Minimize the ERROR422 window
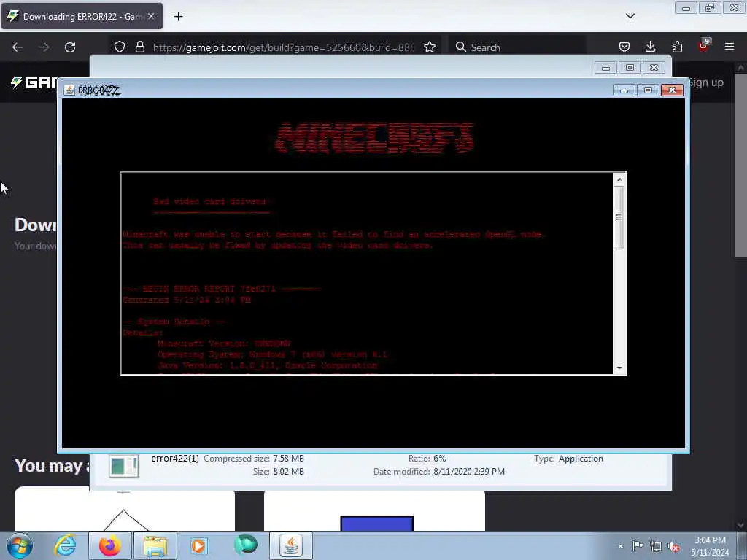Image resolution: width=747 pixels, height=560 pixels. point(624,90)
